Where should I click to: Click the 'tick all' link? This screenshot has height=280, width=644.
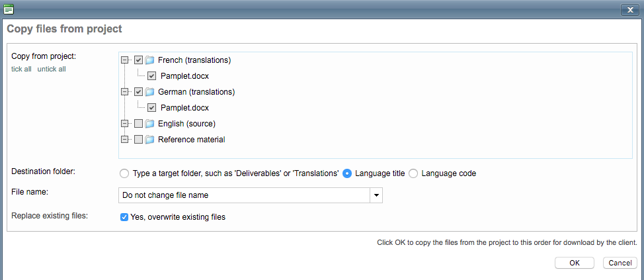tap(21, 70)
